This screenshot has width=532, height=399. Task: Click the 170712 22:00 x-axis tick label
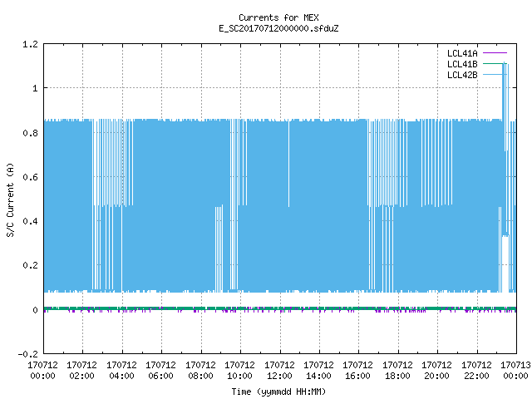point(476,371)
